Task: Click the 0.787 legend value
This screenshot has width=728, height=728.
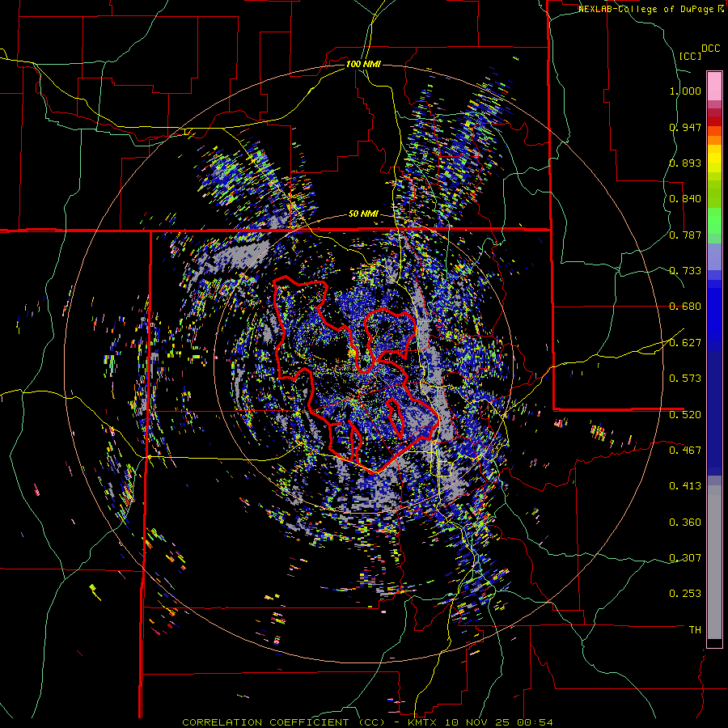Action: [685, 235]
